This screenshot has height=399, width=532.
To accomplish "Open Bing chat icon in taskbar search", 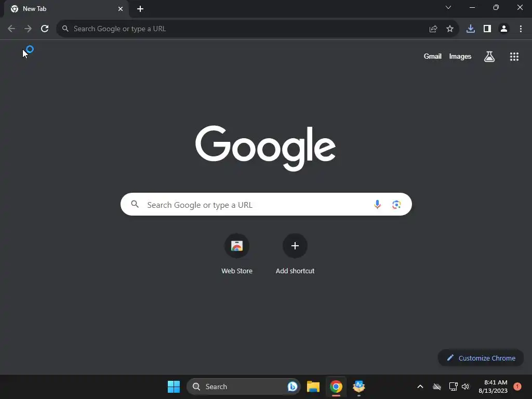I will (x=292, y=387).
